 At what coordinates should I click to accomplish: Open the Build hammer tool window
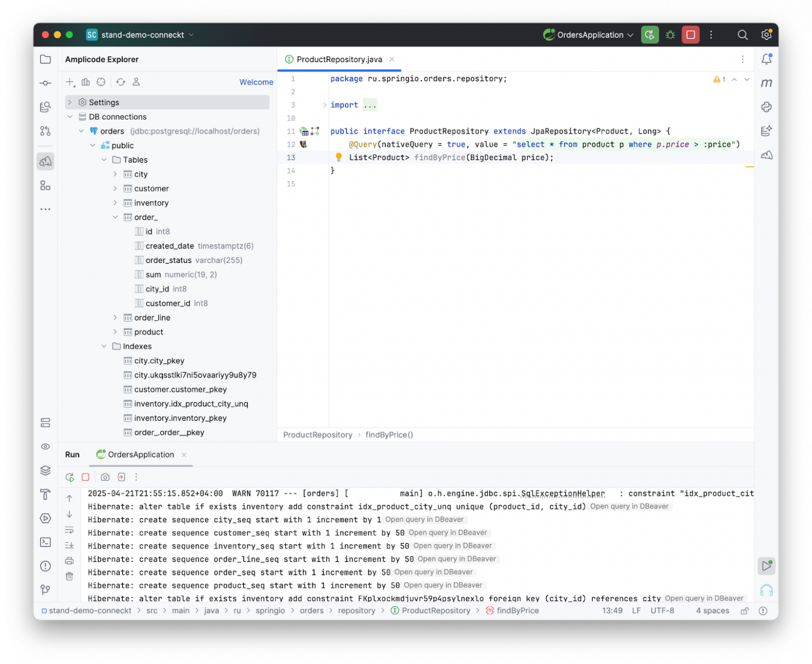click(x=45, y=495)
